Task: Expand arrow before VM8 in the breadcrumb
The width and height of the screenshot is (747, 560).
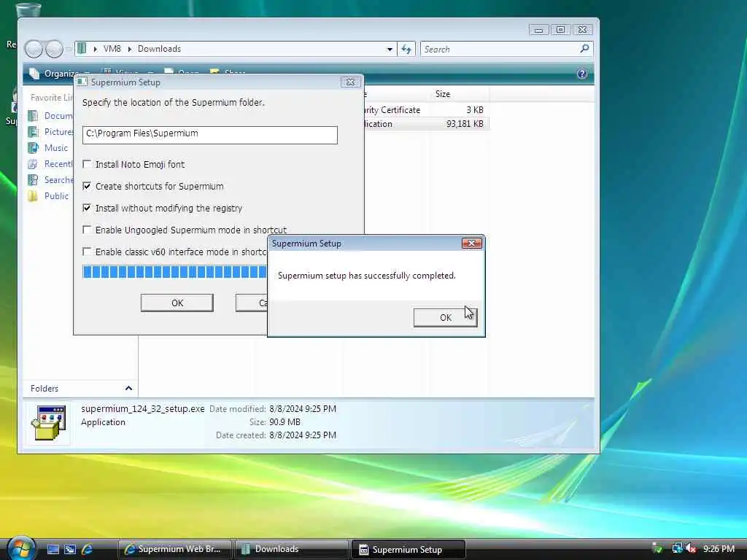Action: (x=96, y=49)
